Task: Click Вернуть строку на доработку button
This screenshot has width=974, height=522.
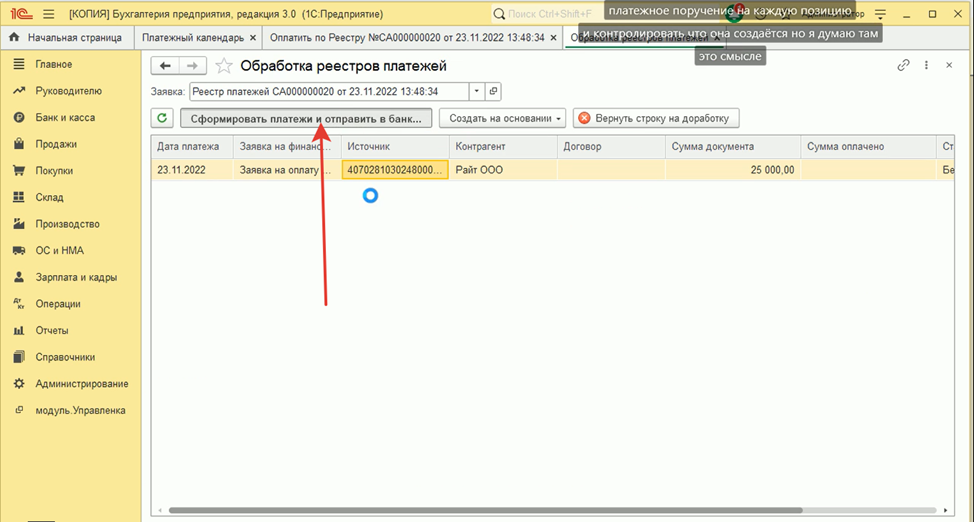Action: click(656, 118)
